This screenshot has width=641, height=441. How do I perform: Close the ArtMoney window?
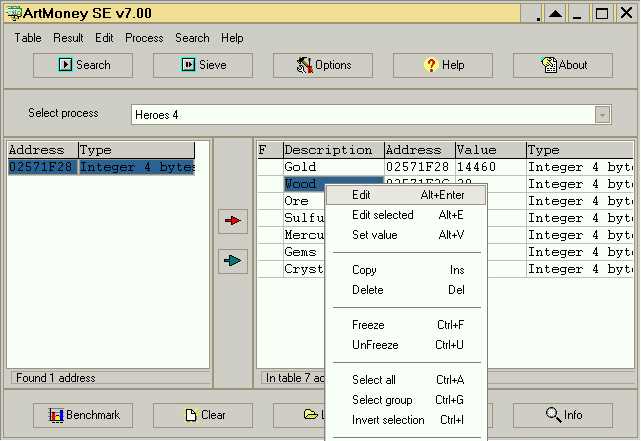click(626, 13)
